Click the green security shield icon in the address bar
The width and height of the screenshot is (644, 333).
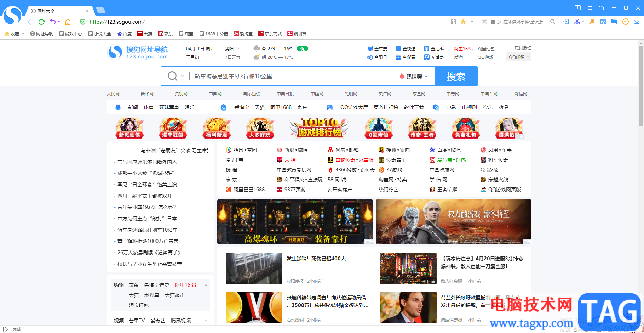pyautogui.click(x=83, y=22)
